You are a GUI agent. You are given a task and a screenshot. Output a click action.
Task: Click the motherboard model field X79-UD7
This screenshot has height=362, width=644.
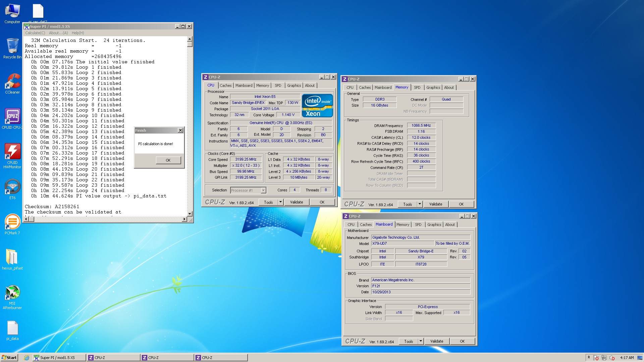pos(403,243)
